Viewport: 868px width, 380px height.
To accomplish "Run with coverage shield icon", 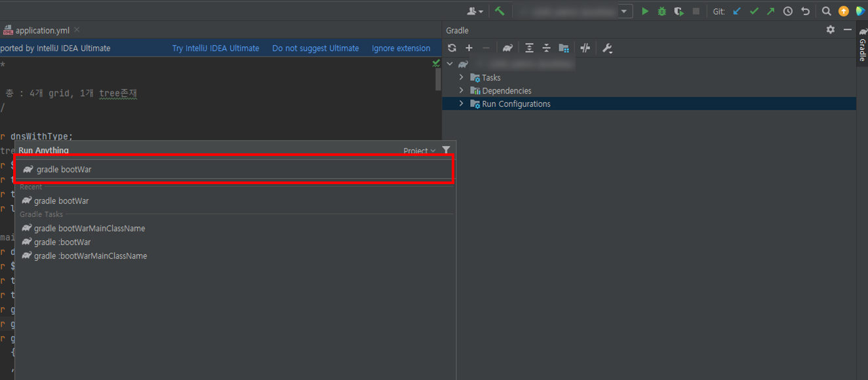I will (679, 11).
